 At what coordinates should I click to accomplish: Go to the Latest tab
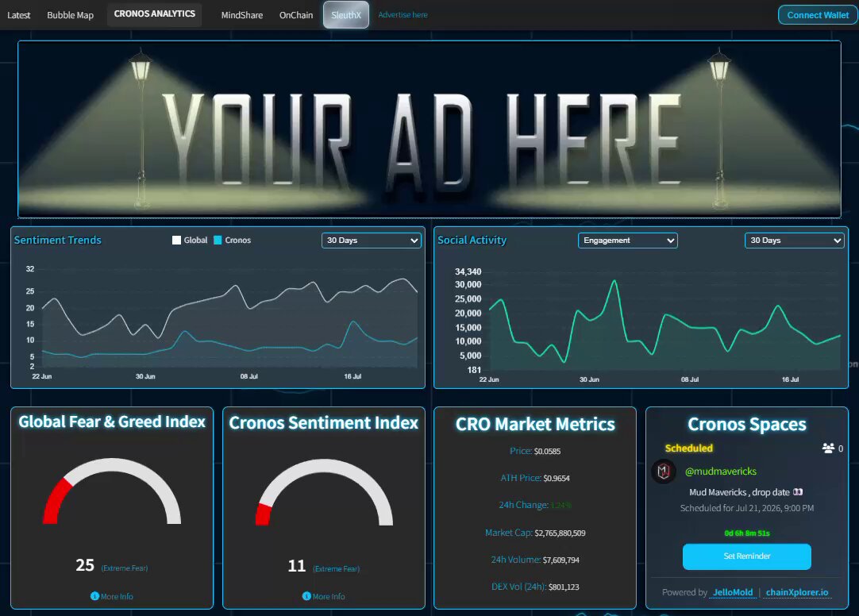pyautogui.click(x=18, y=15)
